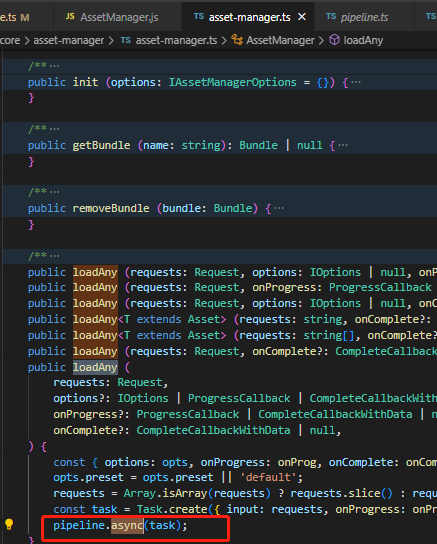
Task: Close the asset-manager.ts tab
Action: pyautogui.click(x=302, y=17)
